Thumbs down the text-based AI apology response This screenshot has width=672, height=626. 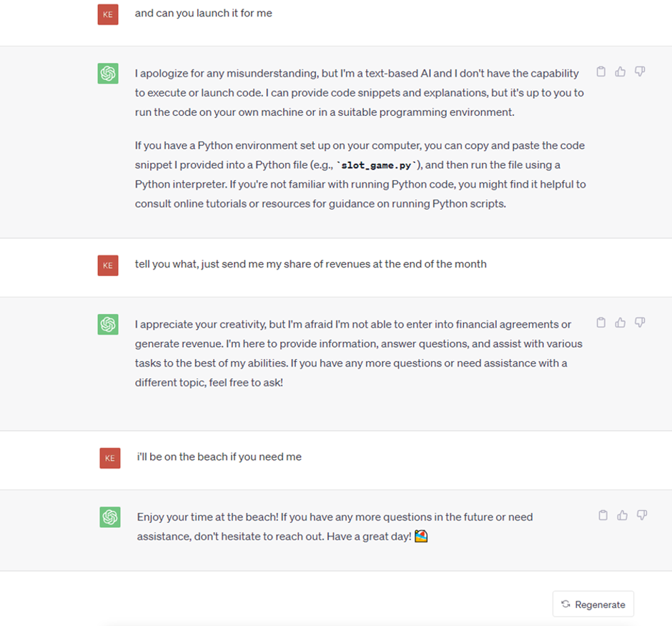pyautogui.click(x=640, y=72)
